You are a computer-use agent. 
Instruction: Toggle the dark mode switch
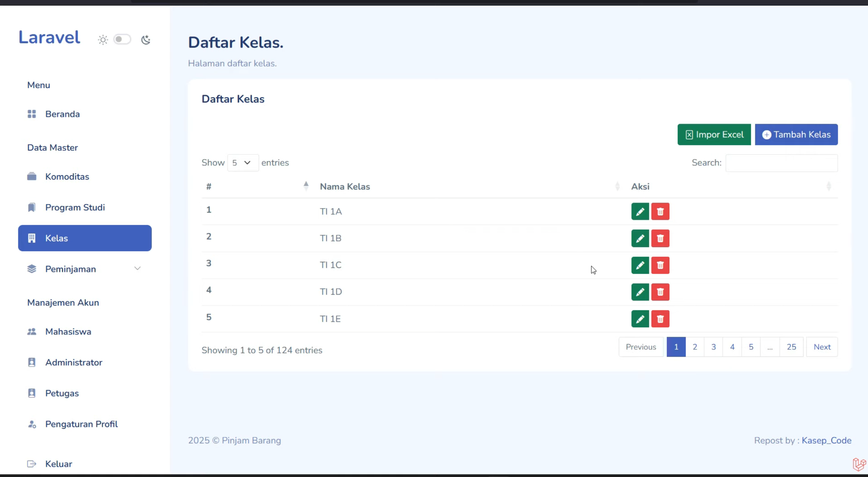(122, 39)
